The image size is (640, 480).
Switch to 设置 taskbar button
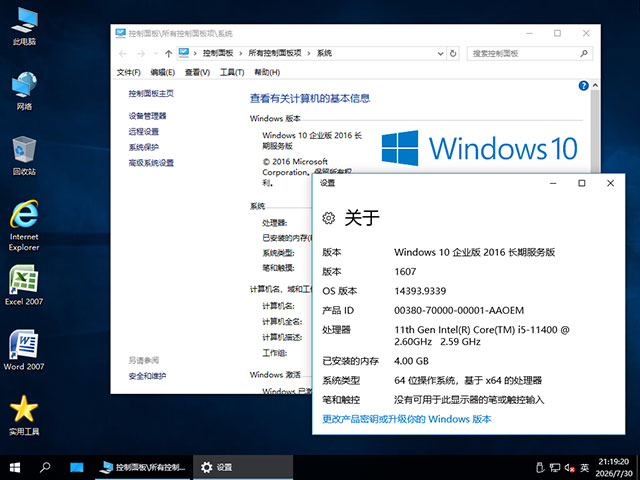[243, 467]
